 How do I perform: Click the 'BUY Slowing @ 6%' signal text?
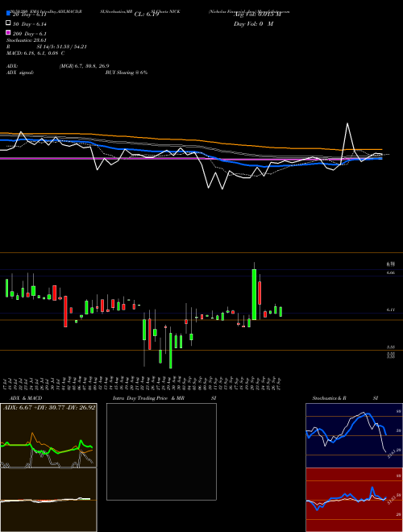127,73
